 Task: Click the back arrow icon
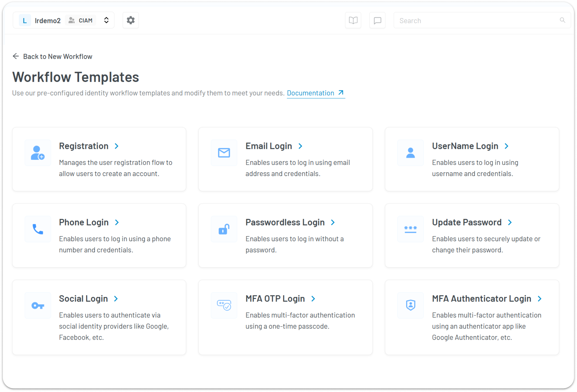pyautogui.click(x=16, y=56)
